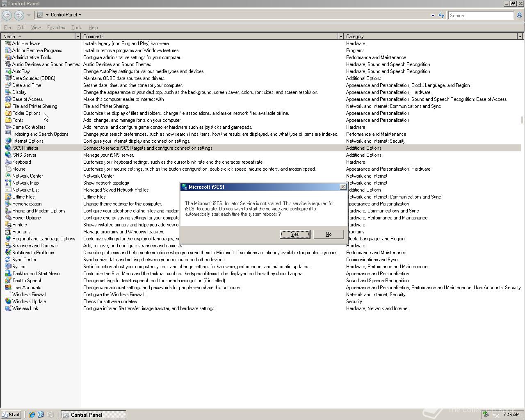Viewport: 525px width, 420px height.
Task: Select the Windows Update icon
Action: tap(8, 301)
